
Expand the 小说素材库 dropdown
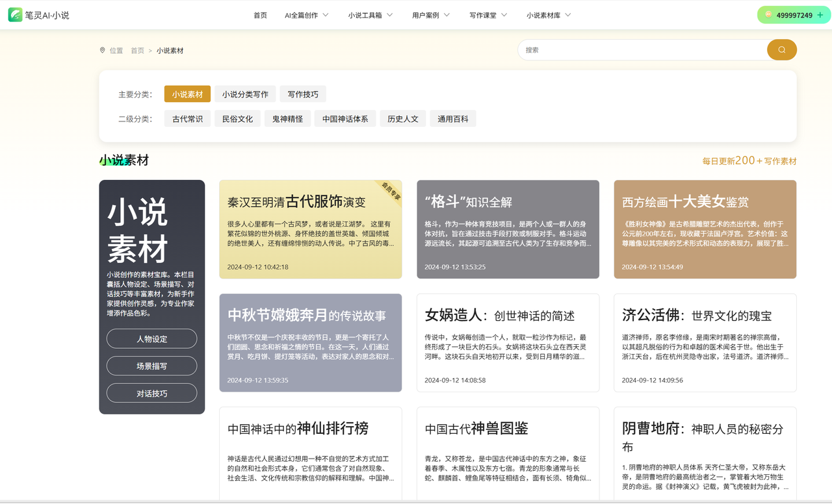[549, 15]
